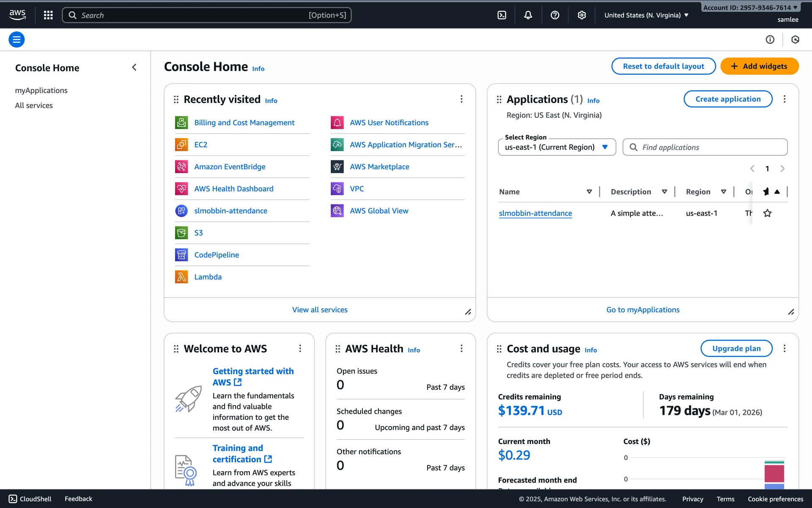Open the CloudShell terminal icon in header
Viewport: 812px width, 508px height.
(x=502, y=15)
